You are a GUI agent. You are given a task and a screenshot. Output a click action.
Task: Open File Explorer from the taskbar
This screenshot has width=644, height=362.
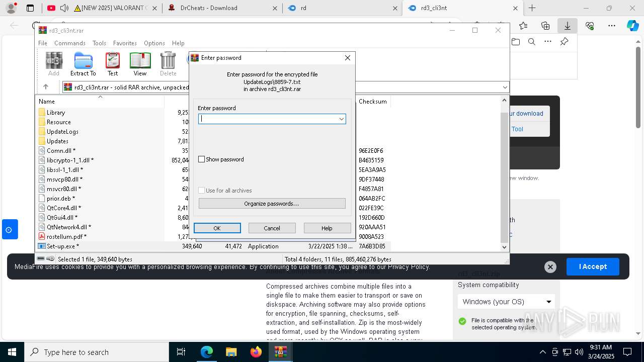(231, 352)
